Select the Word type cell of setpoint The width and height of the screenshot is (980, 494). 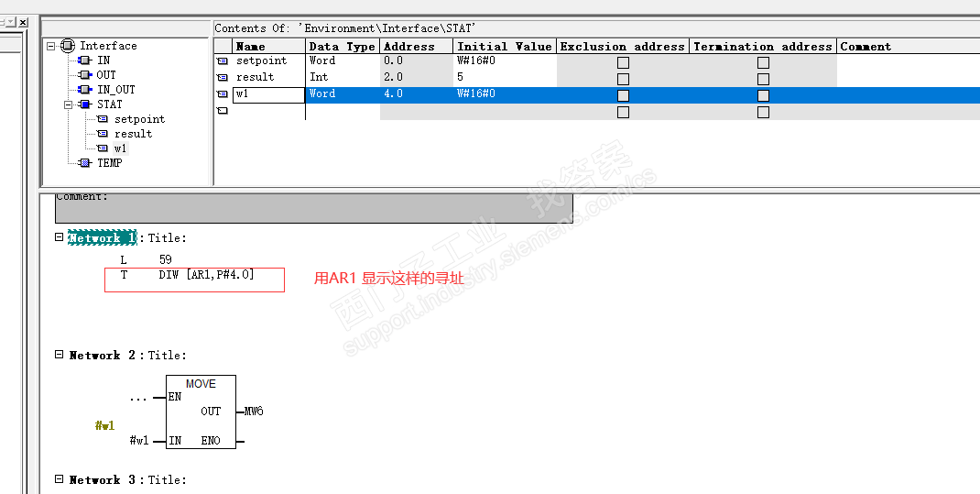click(x=343, y=60)
